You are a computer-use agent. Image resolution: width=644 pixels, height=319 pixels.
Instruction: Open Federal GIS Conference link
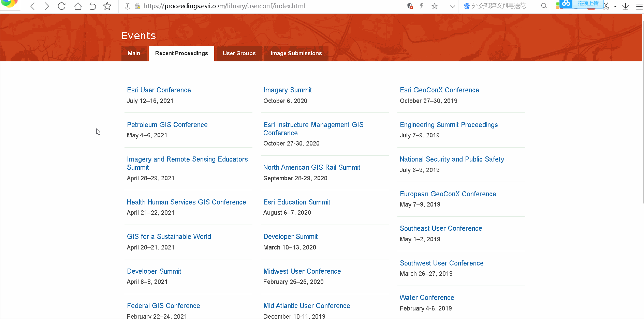[163, 306]
